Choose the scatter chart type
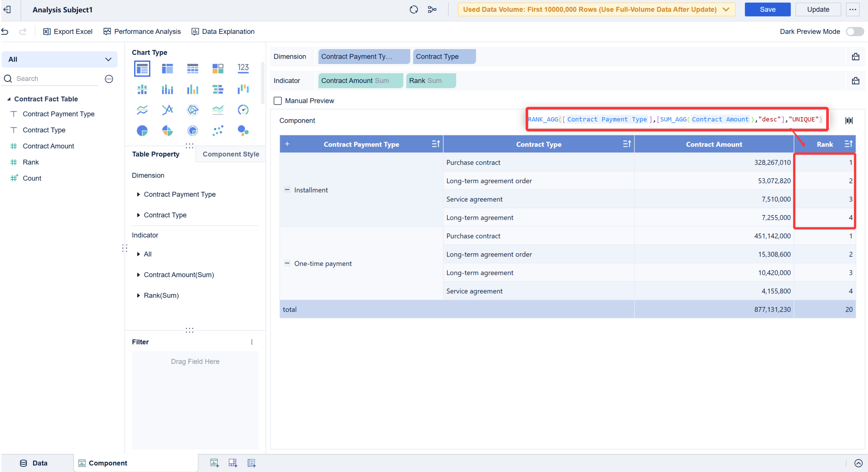868x472 pixels. [x=218, y=130]
